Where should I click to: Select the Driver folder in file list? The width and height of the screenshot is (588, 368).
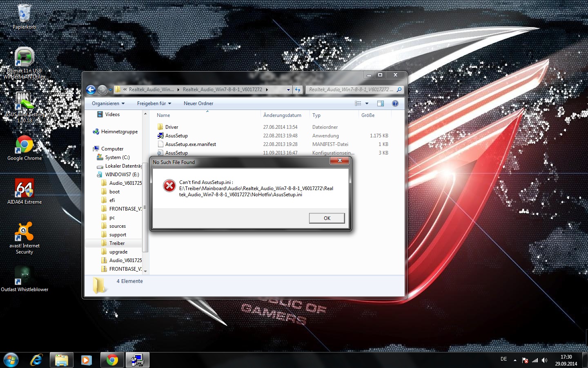[171, 127]
